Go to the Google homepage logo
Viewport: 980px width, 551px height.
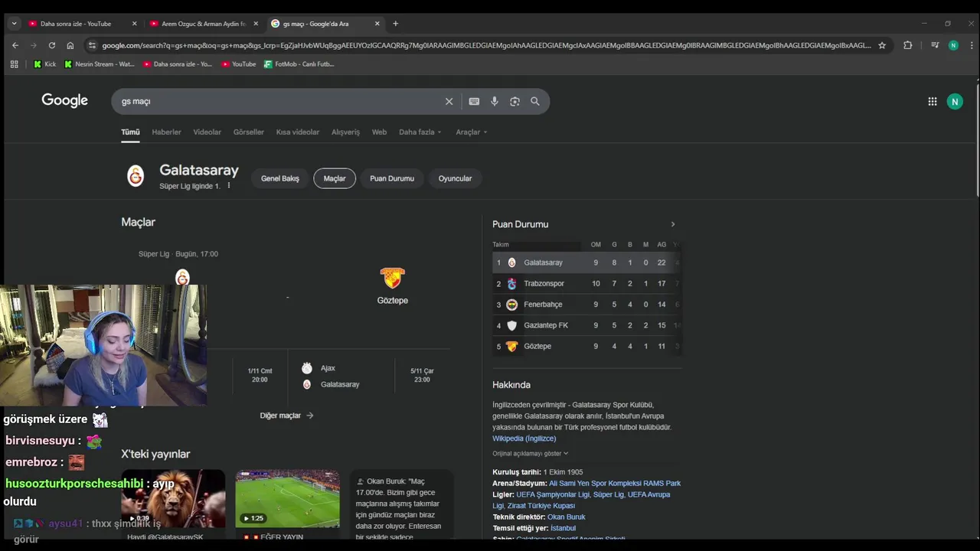pyautogui.click(x=64, y=100)
